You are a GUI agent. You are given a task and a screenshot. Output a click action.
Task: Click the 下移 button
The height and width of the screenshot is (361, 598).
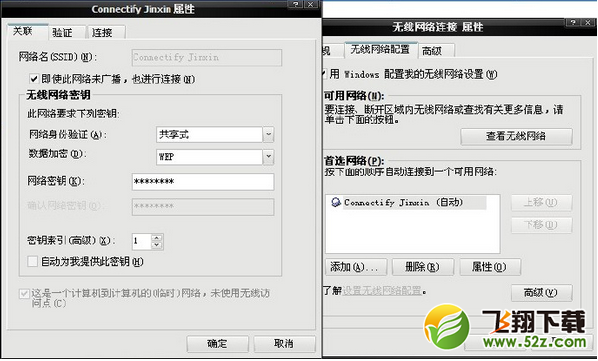point(542,225)
